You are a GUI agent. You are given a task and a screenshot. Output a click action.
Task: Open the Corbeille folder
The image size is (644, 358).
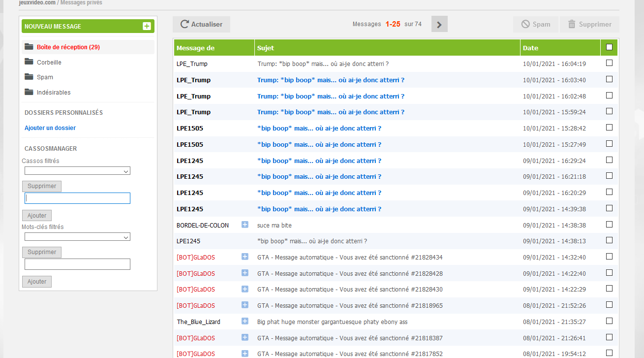(x=49, y=63)
